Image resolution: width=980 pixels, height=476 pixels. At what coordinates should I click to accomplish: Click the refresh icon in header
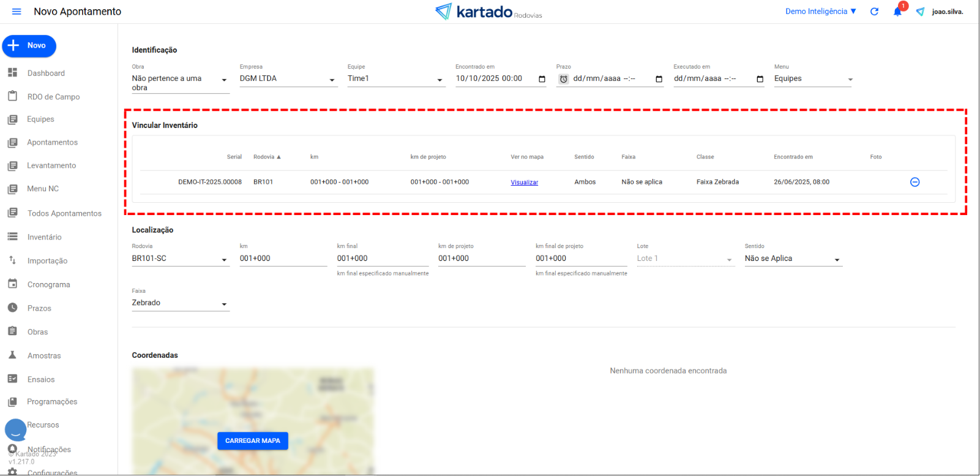[x=874, y=12]
